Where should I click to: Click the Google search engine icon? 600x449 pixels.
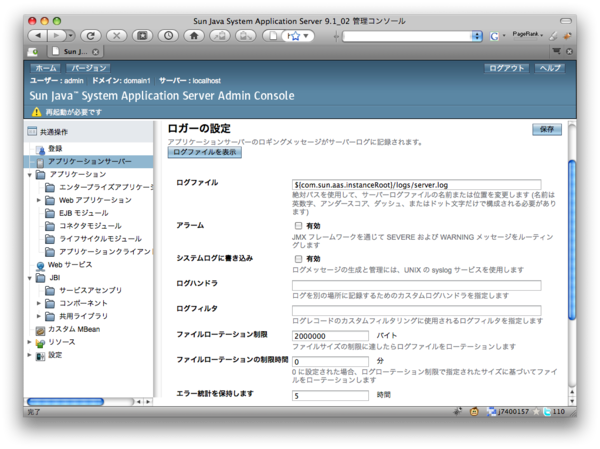coord(494,36)
